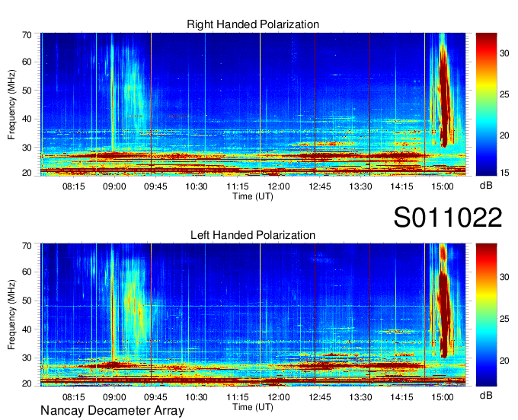Click the top plot's 'Time (UT)' axis label
Viewport: 518px width, 420px height.
coord(253,196)
